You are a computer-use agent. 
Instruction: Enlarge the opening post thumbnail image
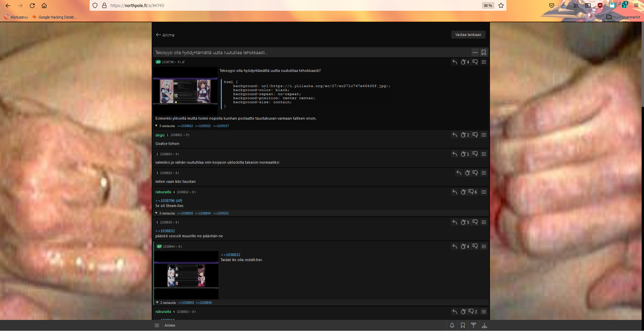click(185, 91)
